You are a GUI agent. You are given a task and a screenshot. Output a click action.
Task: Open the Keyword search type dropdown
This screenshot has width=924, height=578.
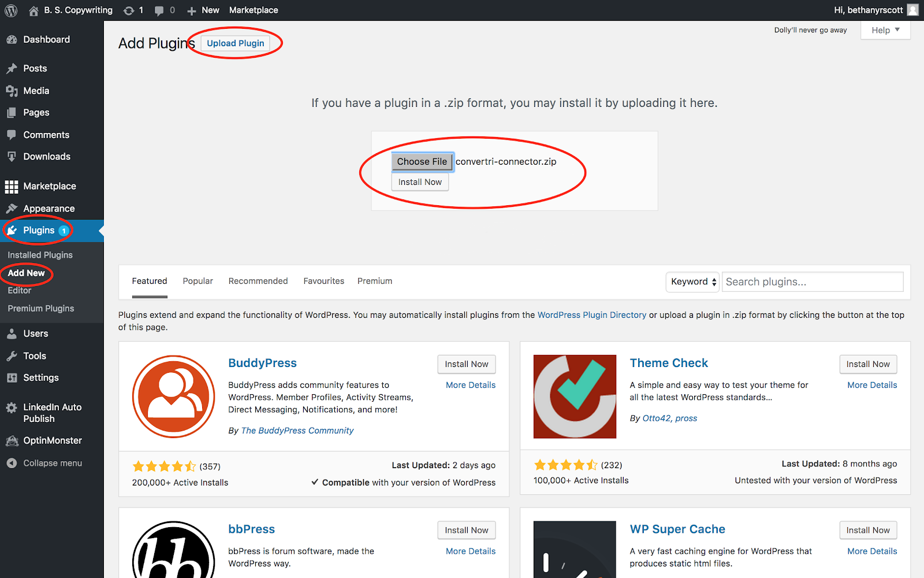(692, 282)
